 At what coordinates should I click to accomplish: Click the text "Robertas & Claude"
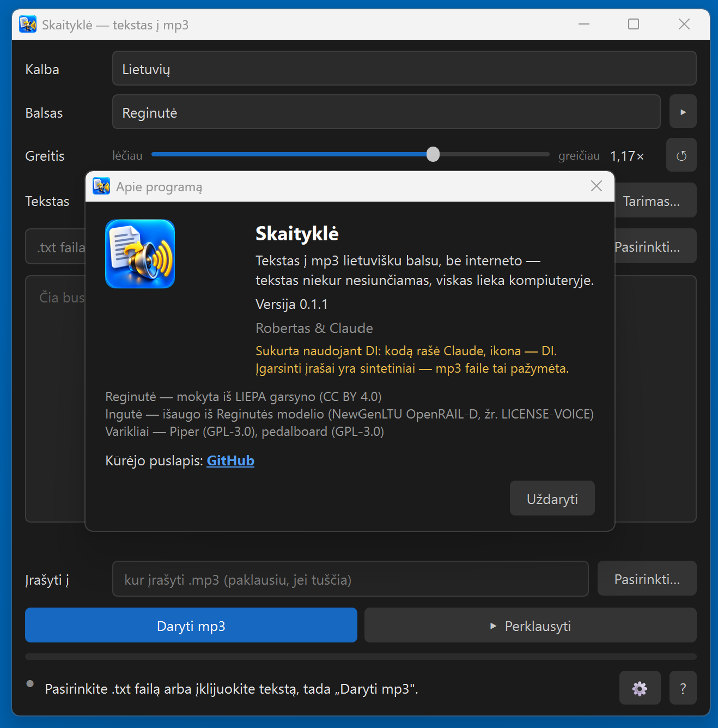(314, 329)
